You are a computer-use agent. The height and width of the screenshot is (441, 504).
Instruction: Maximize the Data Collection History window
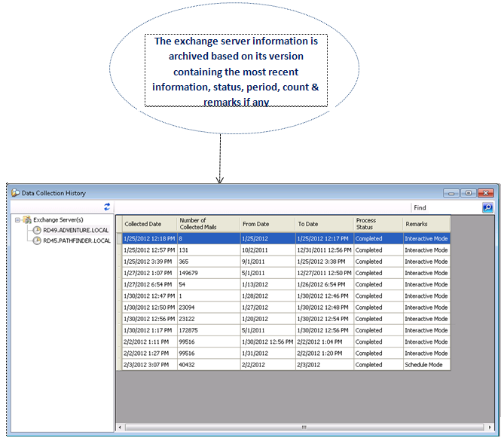469,193
